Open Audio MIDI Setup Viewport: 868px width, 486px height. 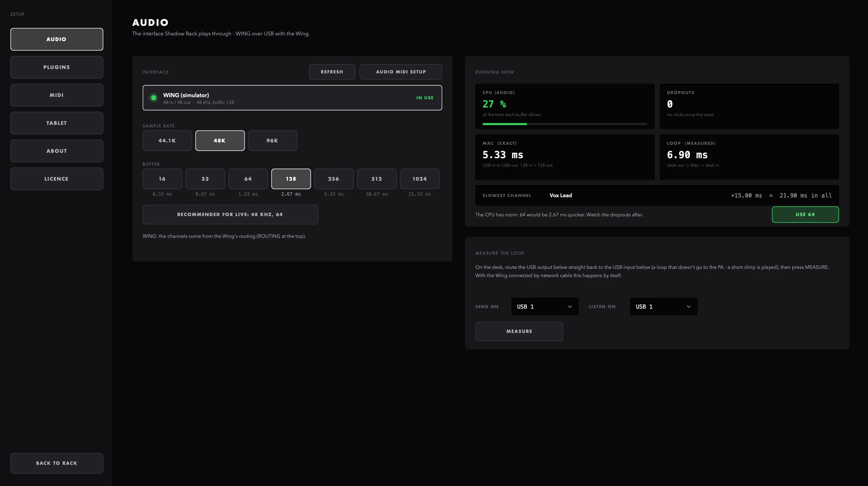coord(401,72)
